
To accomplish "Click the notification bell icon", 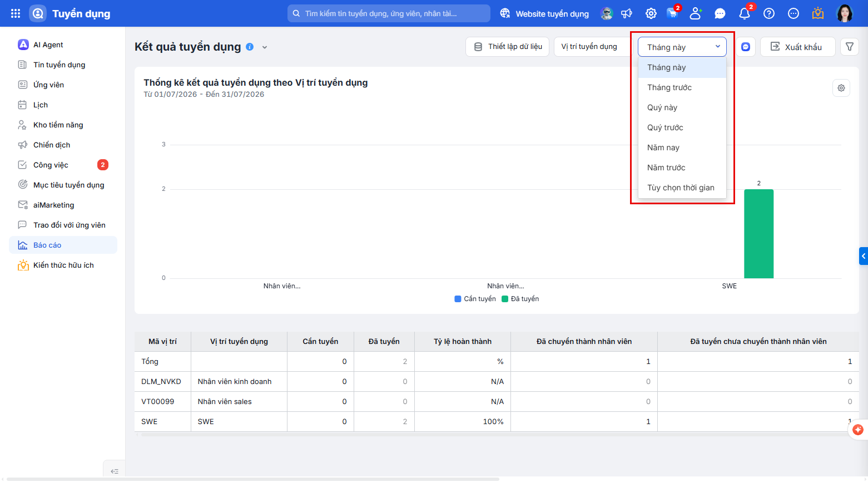I will 745,13.
